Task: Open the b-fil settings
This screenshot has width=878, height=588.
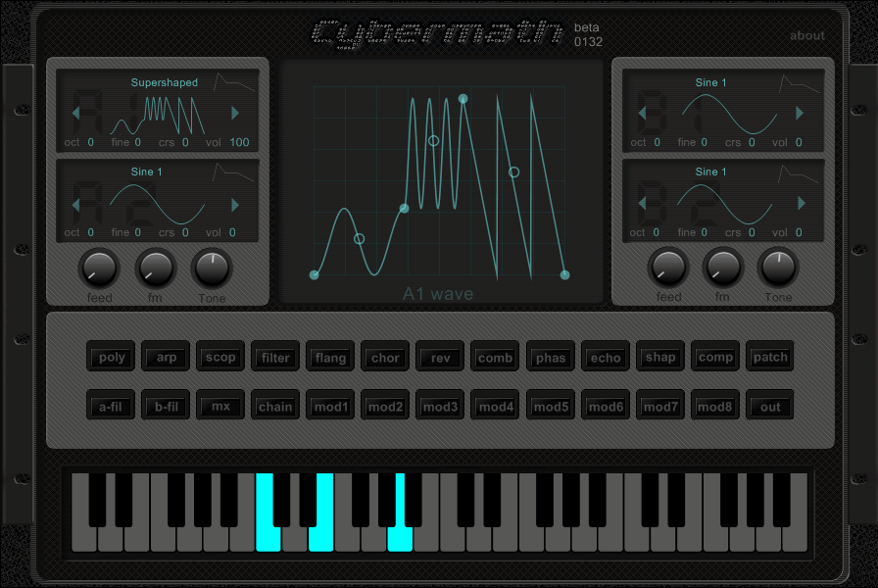Action: coord(166,406)
